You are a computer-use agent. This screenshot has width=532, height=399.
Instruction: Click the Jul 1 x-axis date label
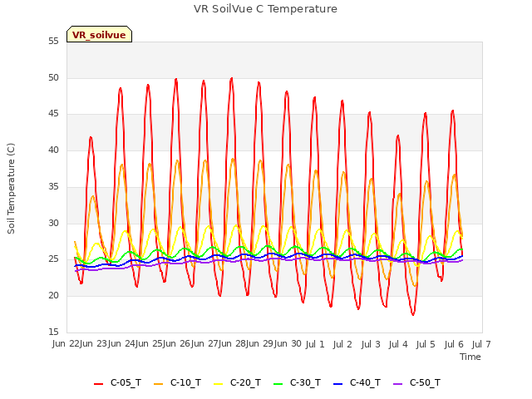(x=315, y=344)
